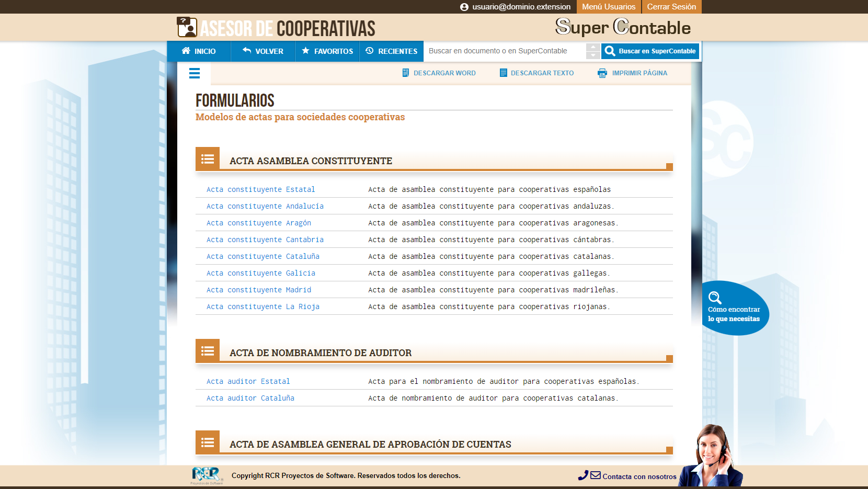This screenshot has height=489, width=868.
Task: Open Acta constituyente Madrid link
Action: (258, 290)
